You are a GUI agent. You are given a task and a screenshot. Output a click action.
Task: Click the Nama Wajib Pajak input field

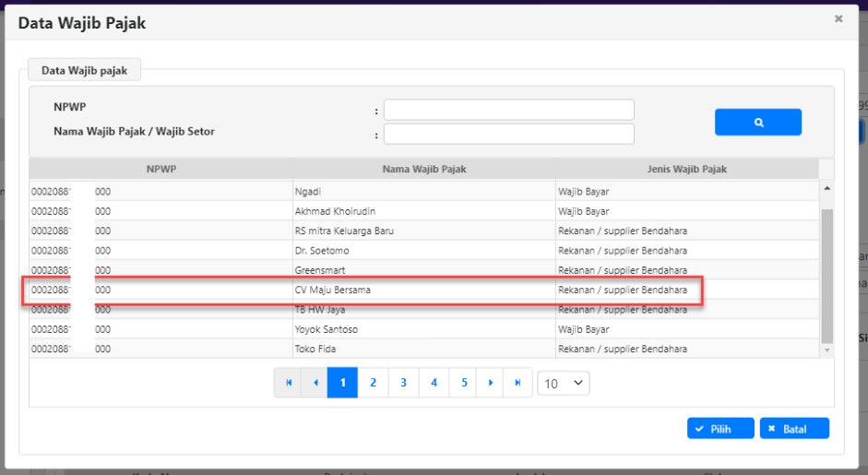point(508,134)
